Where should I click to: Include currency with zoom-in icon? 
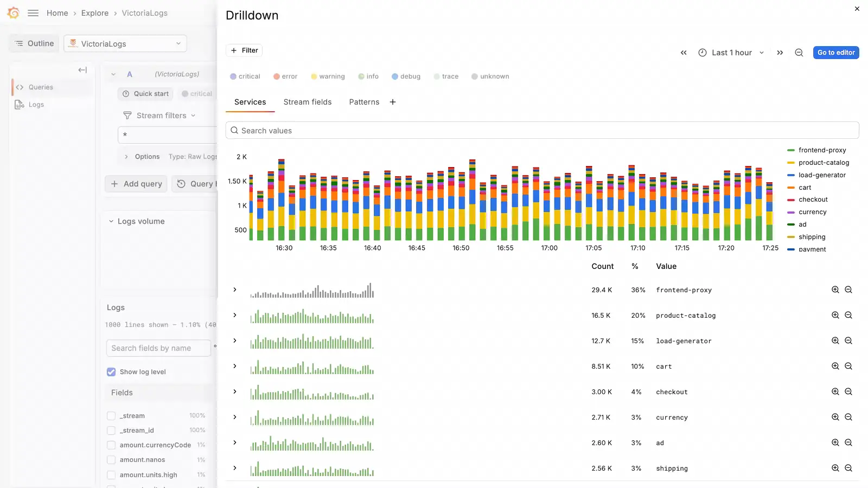pyautogui.click(x=835, y=418)
